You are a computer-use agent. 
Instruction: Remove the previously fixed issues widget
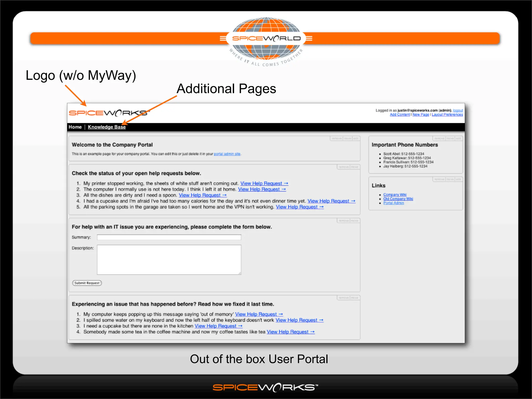pos(344,298)
